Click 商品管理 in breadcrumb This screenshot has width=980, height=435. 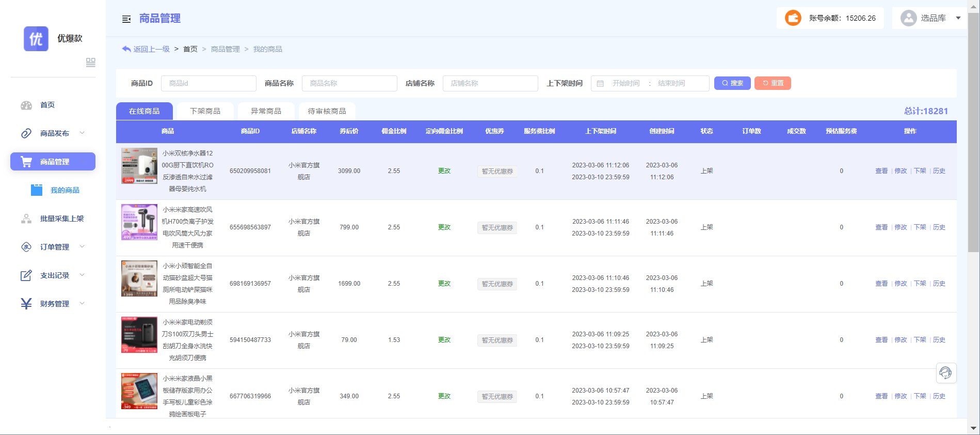tap(226, 49)
